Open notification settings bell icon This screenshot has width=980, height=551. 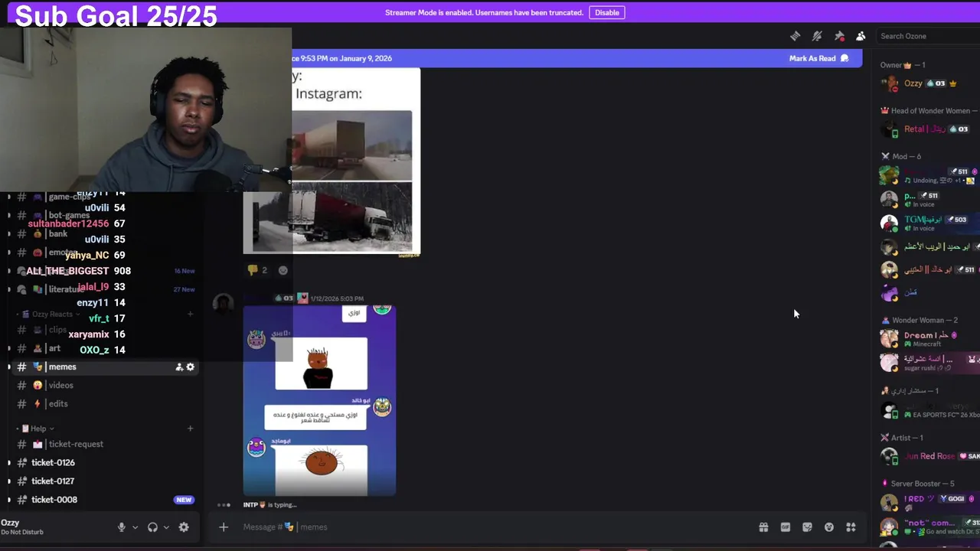(x=817, y=36)
